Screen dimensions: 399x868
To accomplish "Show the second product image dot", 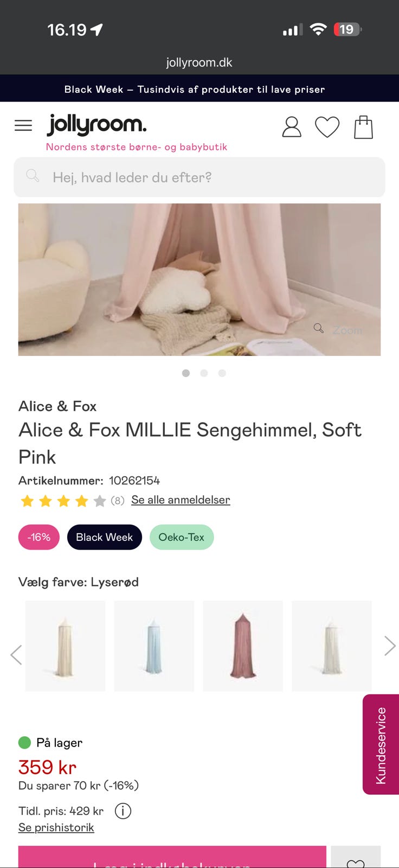I will [x=204, y=373].
